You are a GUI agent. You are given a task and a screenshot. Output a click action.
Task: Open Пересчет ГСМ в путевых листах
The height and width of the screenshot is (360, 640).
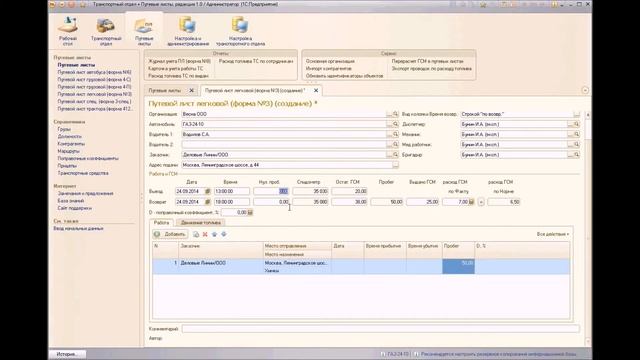click(x=427, y=61)
